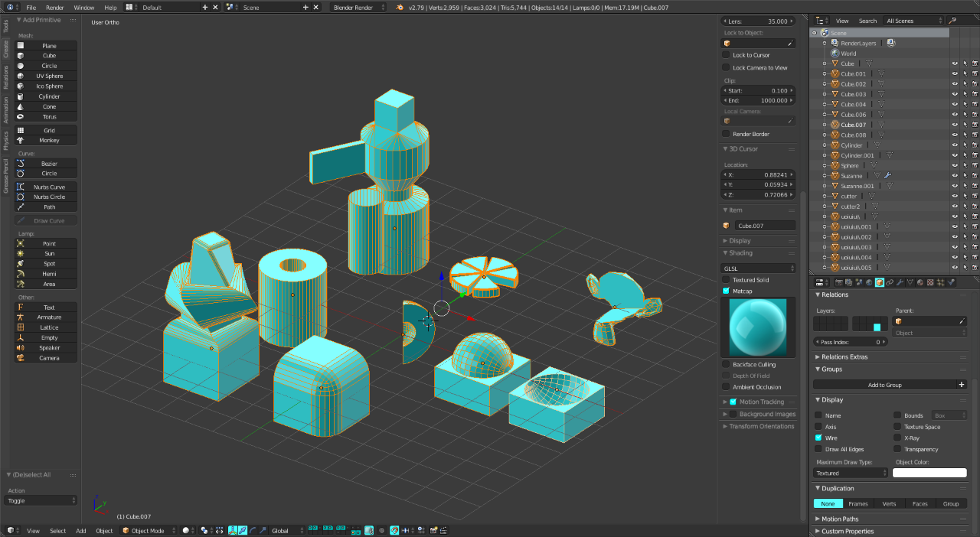Screen dimensions: 980x537
Task: Open the Material properties tab
Action: (x=920, y=282)
